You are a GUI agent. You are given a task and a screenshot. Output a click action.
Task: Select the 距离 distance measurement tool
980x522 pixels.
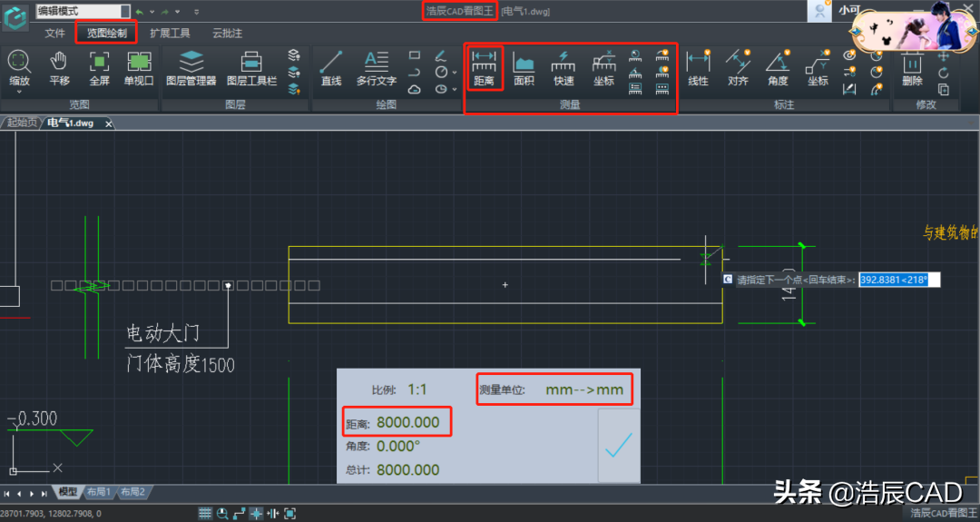pos(484,68)
